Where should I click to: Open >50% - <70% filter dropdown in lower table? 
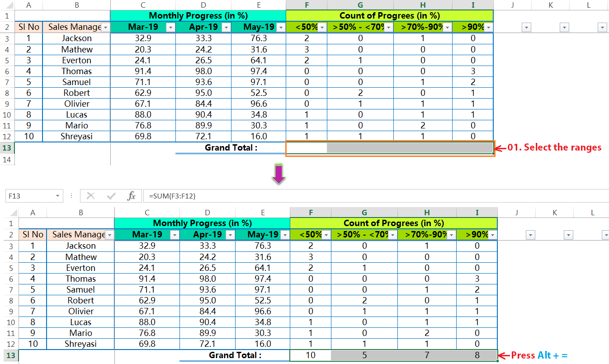[x=392, y=235]
